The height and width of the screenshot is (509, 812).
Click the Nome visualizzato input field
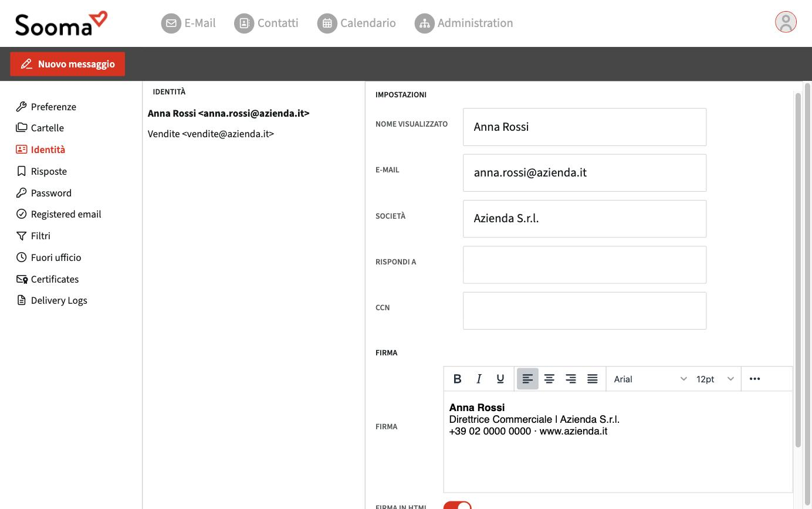coord(584,127)
